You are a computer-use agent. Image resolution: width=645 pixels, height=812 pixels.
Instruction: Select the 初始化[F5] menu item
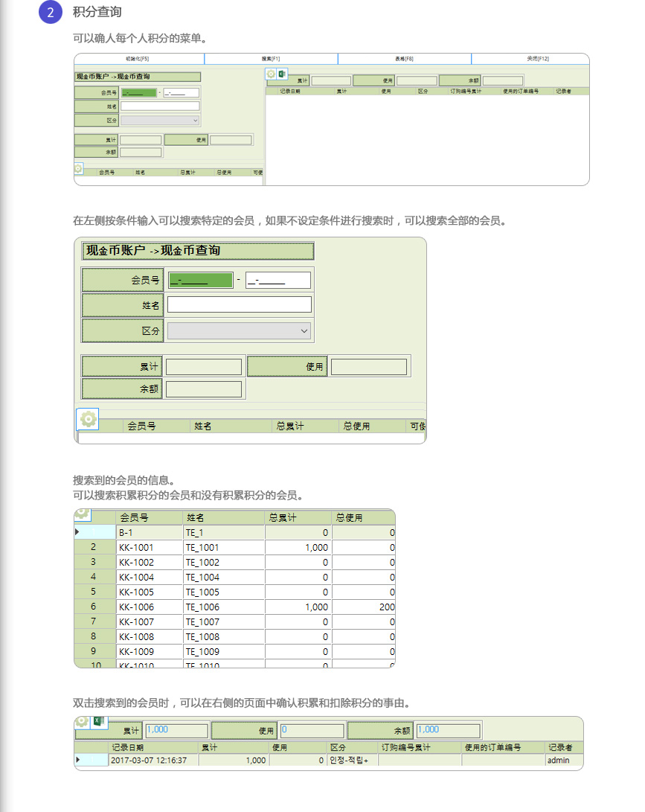[138, 59]
